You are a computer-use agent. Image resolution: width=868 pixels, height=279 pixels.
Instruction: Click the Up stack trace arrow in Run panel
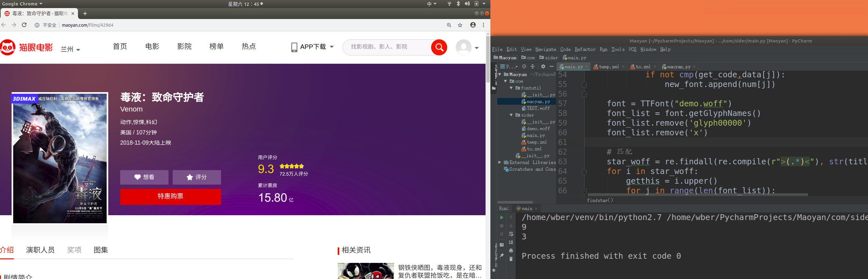511,217
